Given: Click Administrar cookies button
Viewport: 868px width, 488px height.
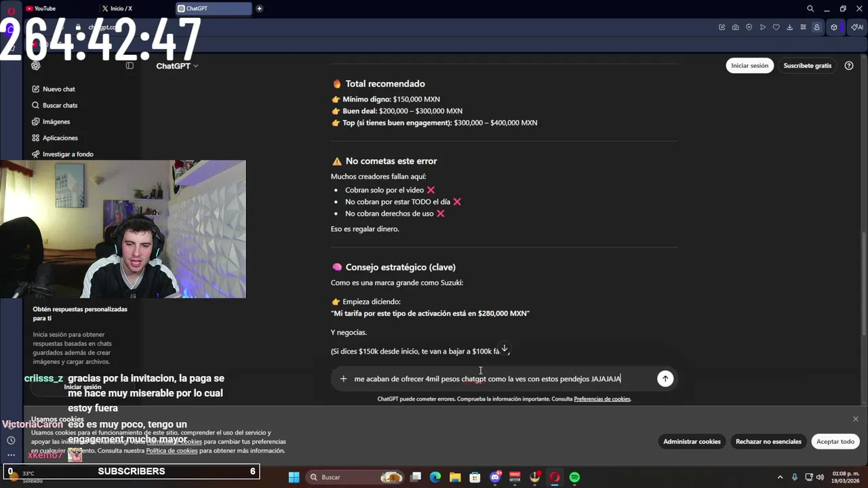Looking at the screenshot, I should [692, 441].
